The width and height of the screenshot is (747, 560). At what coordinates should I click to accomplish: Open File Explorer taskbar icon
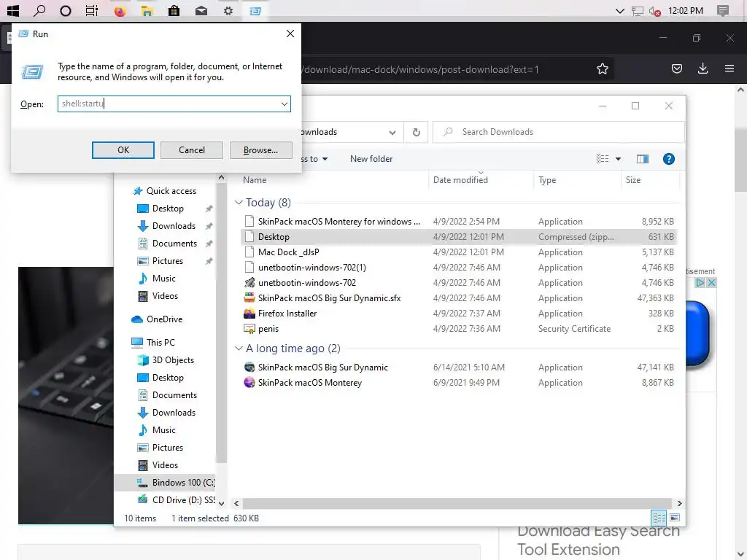[x=147, y=10]
